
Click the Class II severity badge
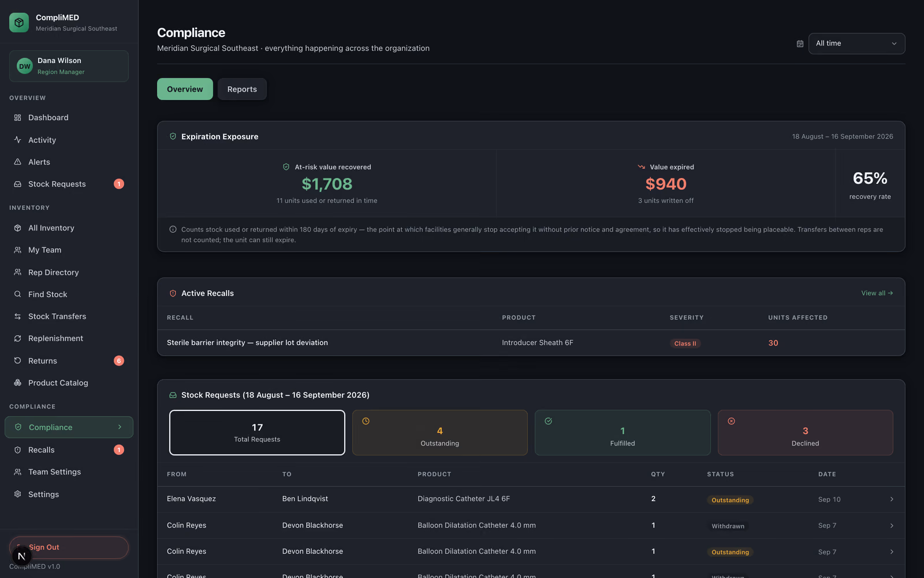685,343
